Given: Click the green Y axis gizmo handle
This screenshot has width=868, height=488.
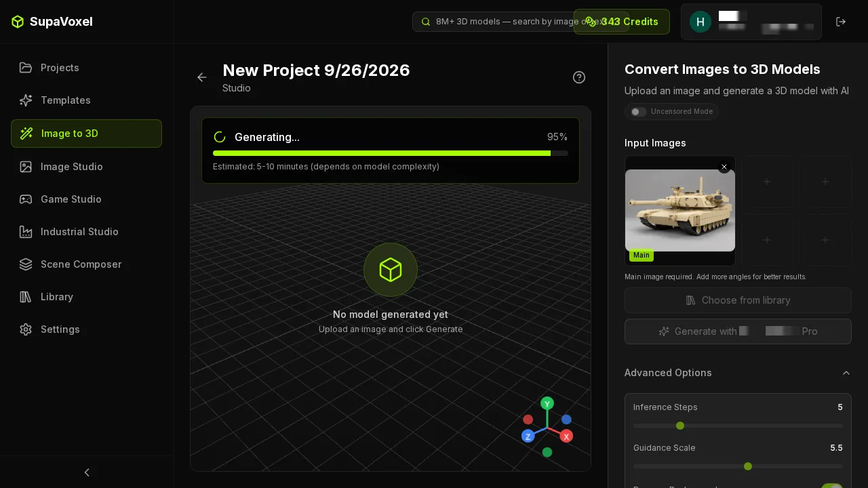Looking at the screenshot, I should tap(547, 403).
